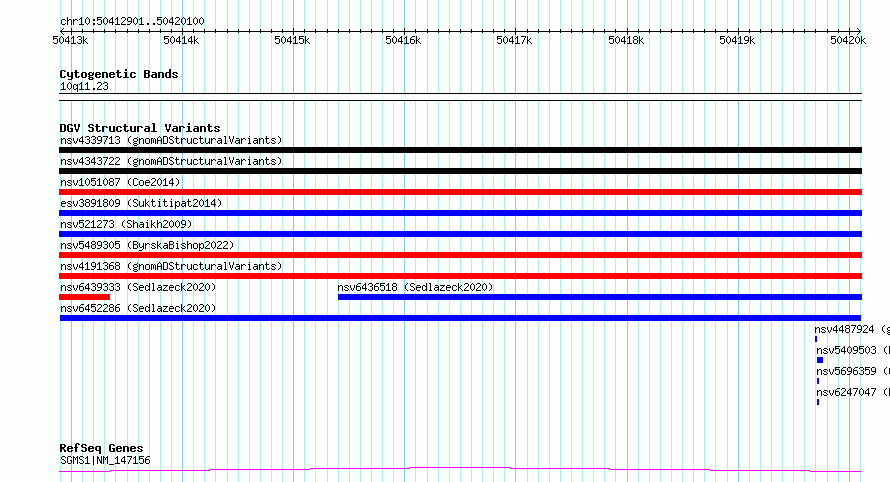Open gene label SGMS1|NM_147156
Screen dimensions: 890x482
coord(105,460)
